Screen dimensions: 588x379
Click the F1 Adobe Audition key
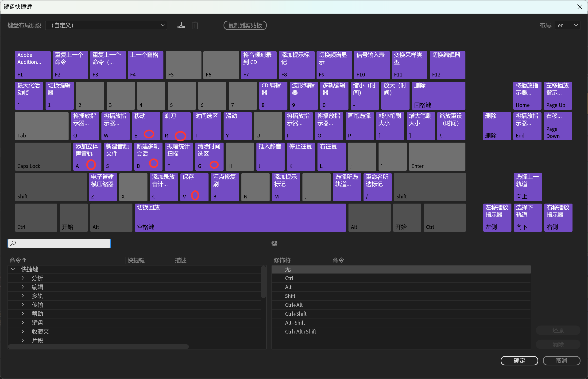[33, 65]
